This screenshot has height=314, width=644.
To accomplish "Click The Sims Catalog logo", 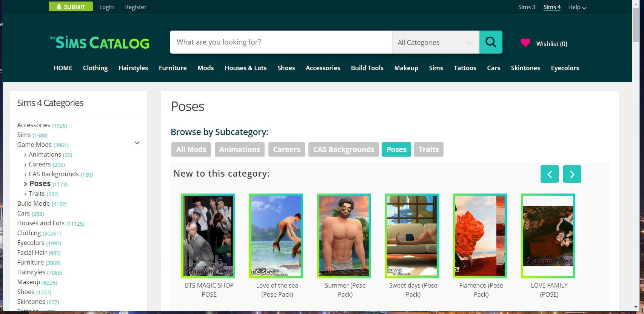I will click(x=99, y=43).
